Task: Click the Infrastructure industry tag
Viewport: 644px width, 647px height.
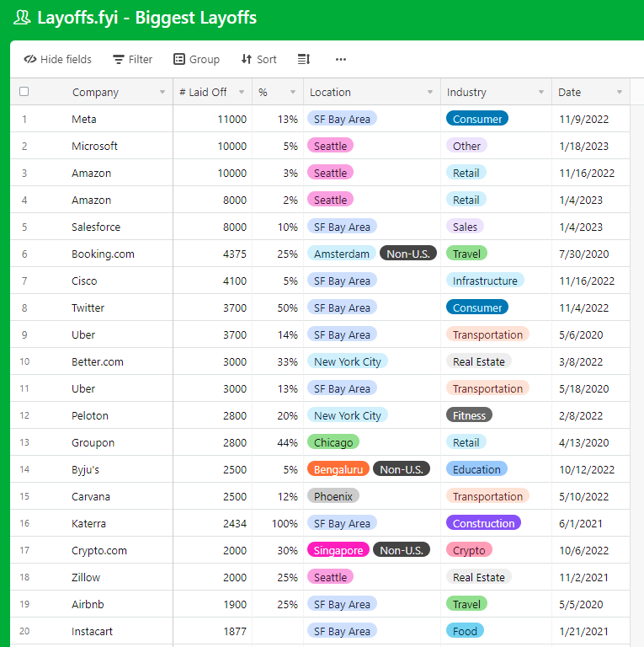Action: click(485, 281)
